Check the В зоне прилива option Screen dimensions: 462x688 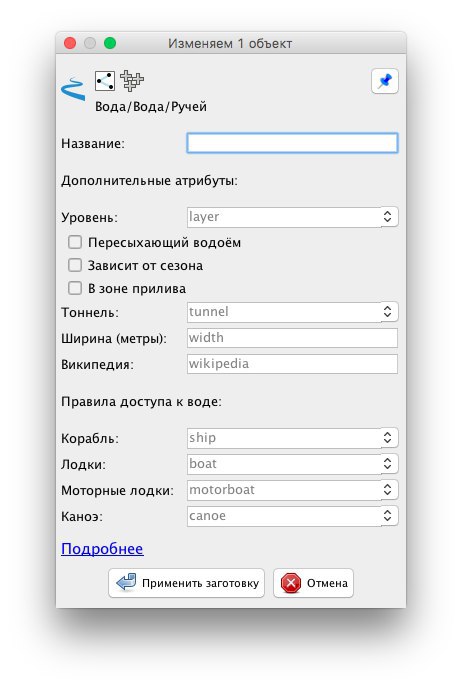[75, 288]
